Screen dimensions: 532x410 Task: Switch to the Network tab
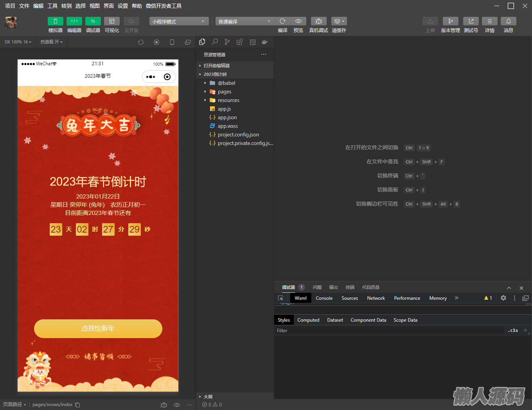click(376, 298)
